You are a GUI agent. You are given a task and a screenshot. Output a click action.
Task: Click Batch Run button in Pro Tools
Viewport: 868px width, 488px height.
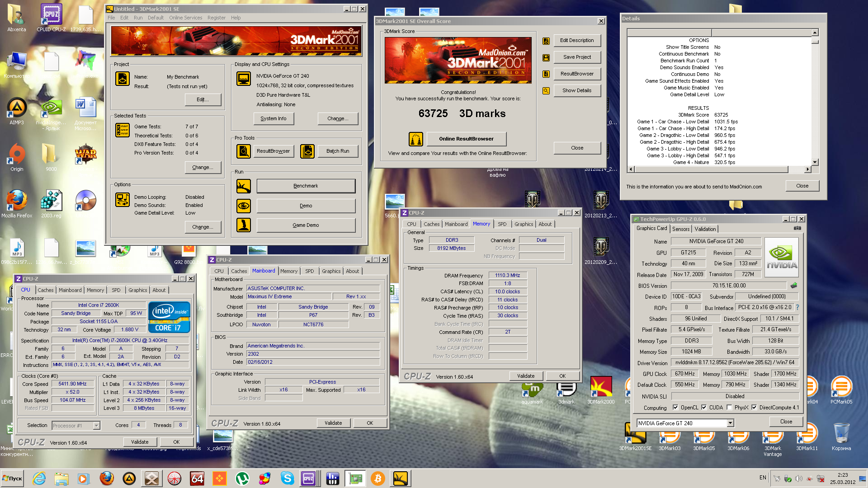click(x=338, y=151)
